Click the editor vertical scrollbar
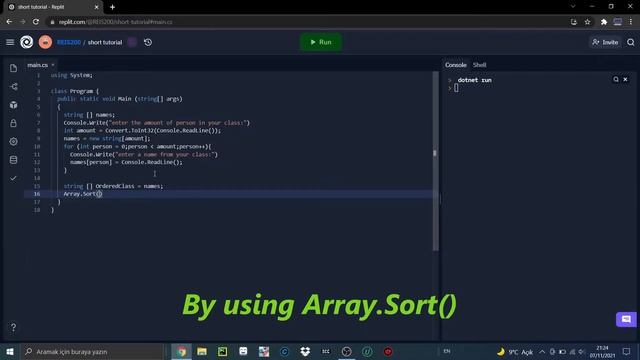This screenshot has width=640, height=360. pyautogui.click(x=435, y=161)
